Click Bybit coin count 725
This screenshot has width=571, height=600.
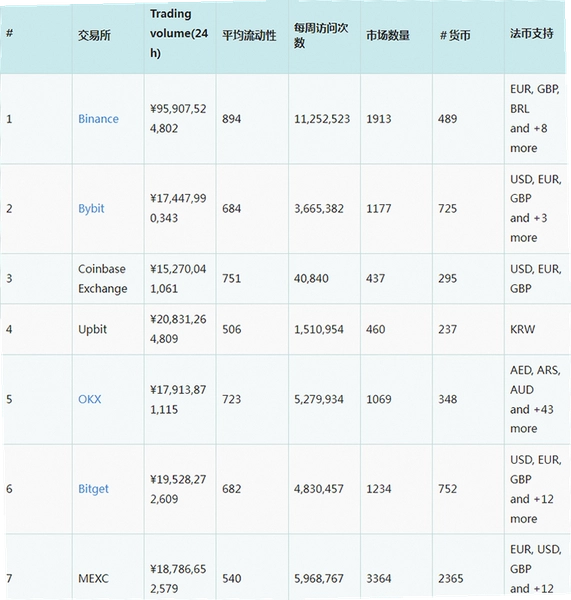coord(448,209)
